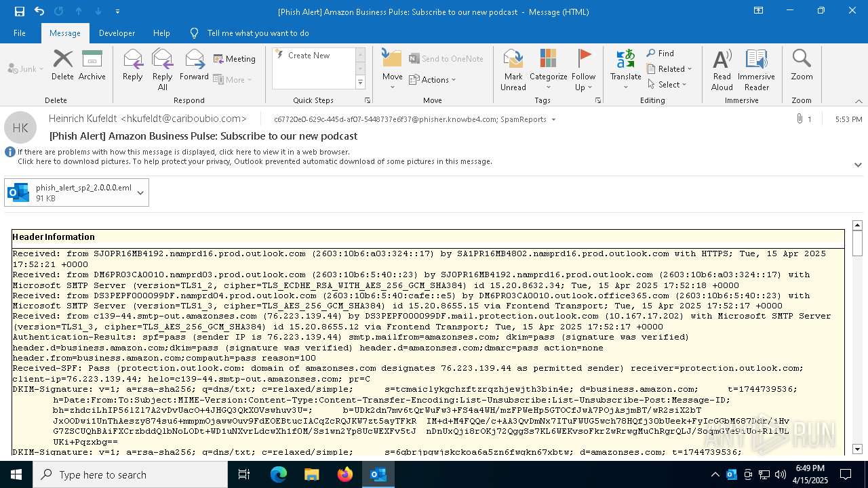Image resolution: width=868 pixels, height=488 pixels.
Task: Click the Tell me what you want to do box
Action: click(258, 33)
